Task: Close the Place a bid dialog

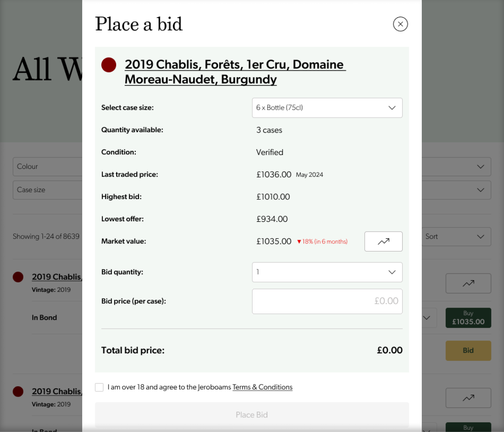Action: coord(400,24)
